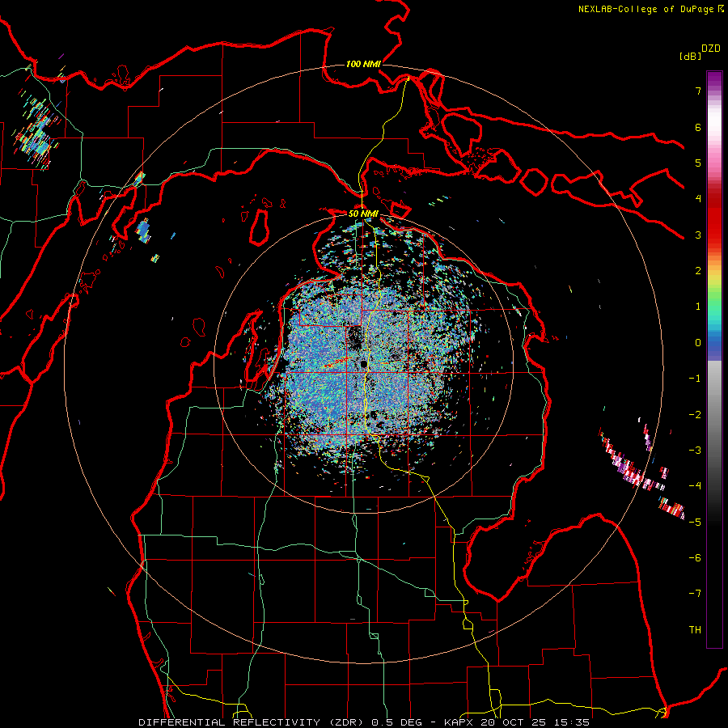Click the -2 value on the color scale
The height and width of the screenshot is (728, 728).
[695, 414]
